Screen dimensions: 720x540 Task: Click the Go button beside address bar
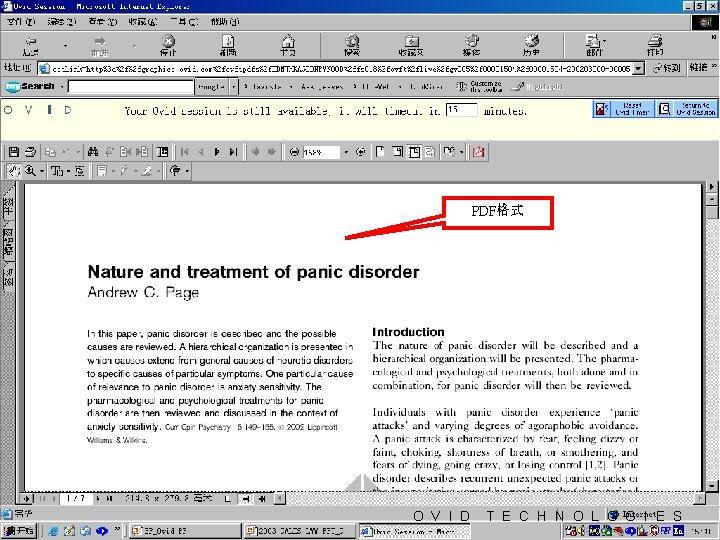[667, 68]
